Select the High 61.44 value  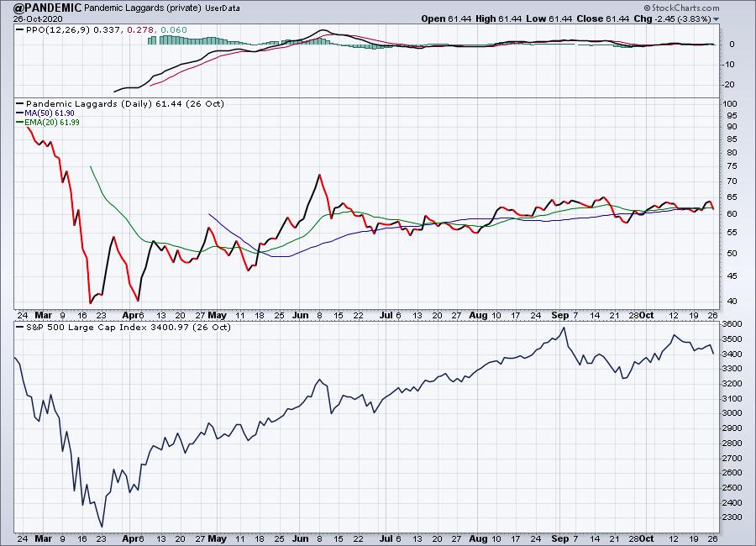498,18
